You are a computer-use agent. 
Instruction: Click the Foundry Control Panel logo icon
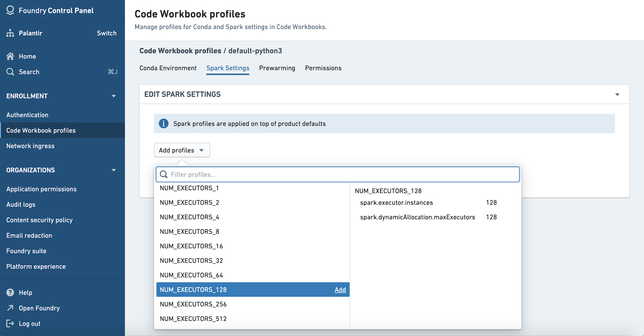[x=10, y=10]
